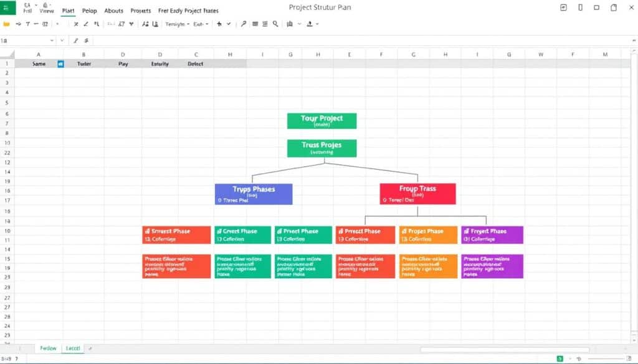
Task: Select the blue Tryps Phases box
Action: [x=254, y=194]
